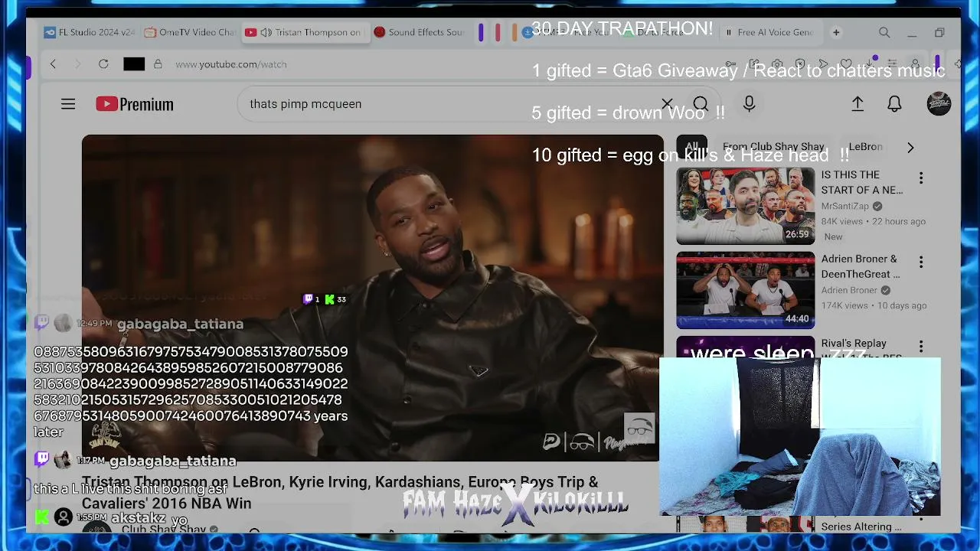Click the browser tab search magnifier icon
Image resolution: width=980 pixels, height=551 pixels.
coord(884,32)
